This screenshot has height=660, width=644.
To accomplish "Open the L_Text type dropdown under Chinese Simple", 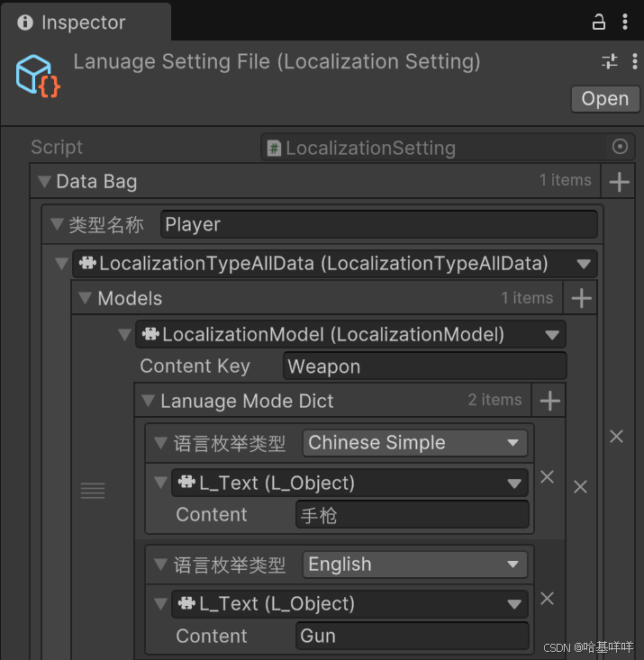I will (349, 483).
